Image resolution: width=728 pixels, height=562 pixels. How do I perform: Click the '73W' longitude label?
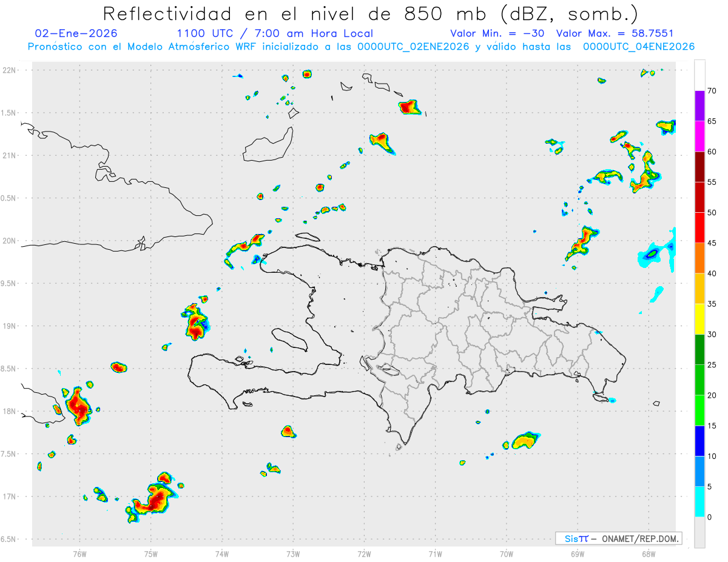pos(293,554)
